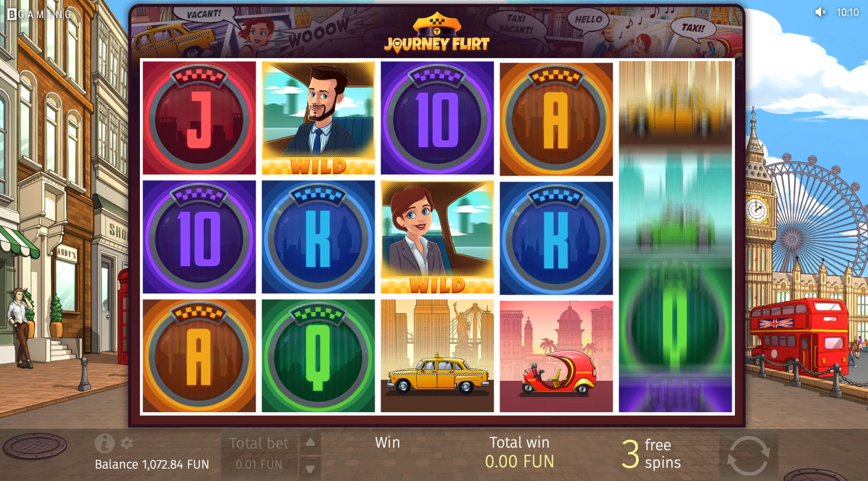This screenshot has height=481, width=868.
Task: Click the Total win amount
Action: [519, 461]
